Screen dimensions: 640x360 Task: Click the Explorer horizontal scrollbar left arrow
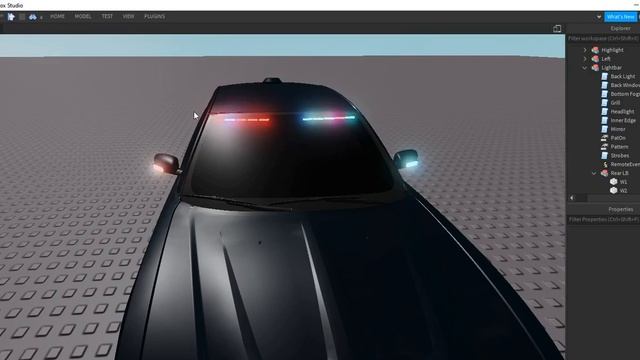point(572,198)
